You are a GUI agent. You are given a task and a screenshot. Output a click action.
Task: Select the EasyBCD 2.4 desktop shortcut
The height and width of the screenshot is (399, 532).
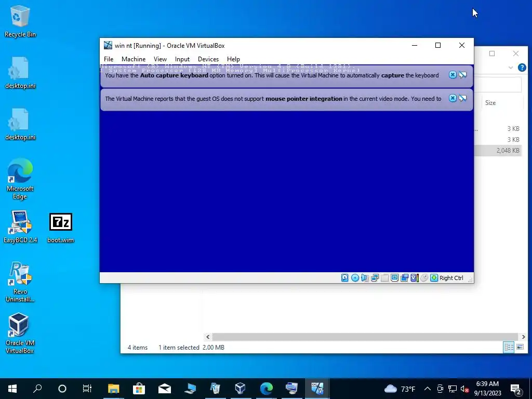coord(20,227)
